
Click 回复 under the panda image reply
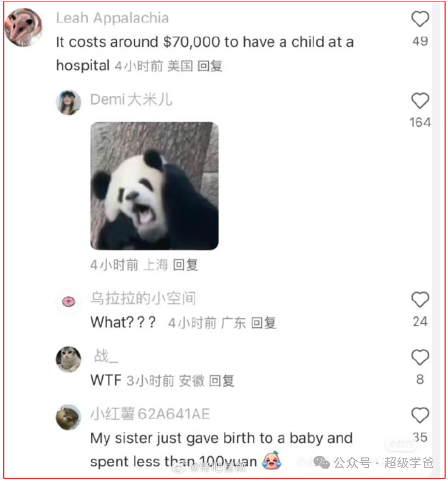point(186,265)
